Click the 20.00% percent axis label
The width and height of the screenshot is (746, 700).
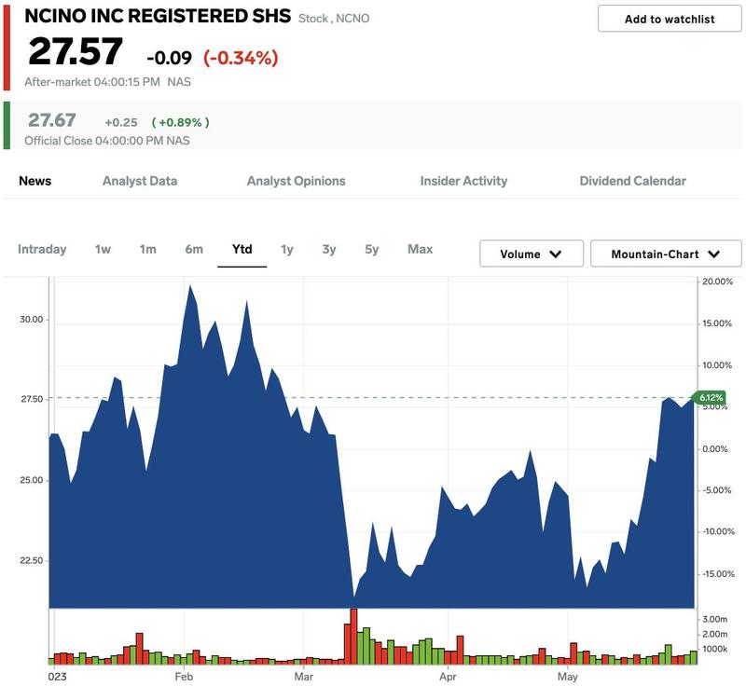(717, 281)
